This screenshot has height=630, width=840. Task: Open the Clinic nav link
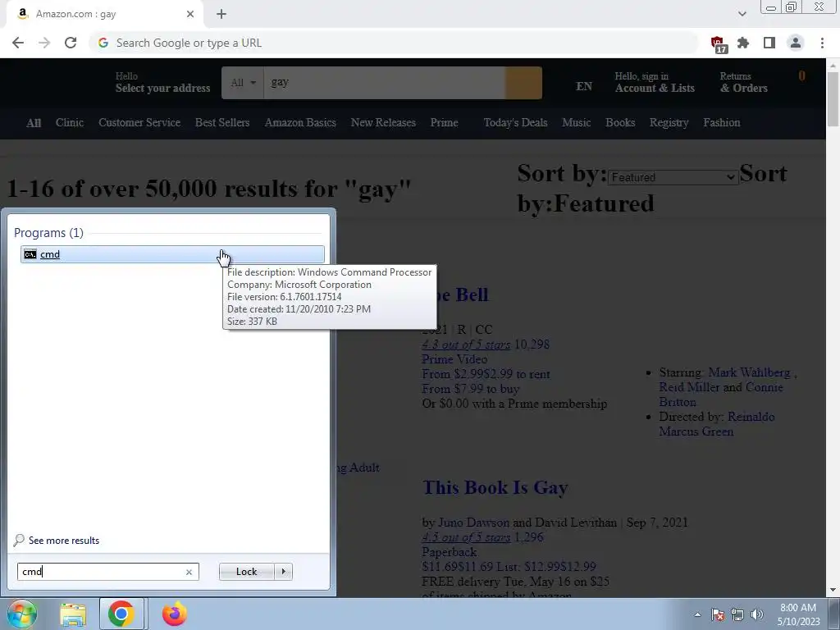70,123
